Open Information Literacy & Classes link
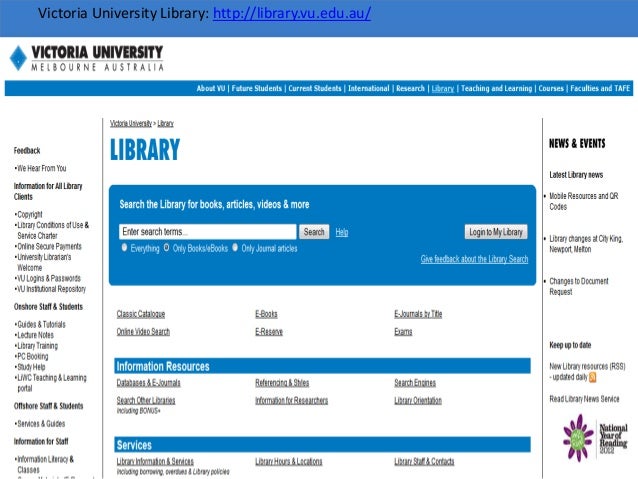 click(46, 464)
